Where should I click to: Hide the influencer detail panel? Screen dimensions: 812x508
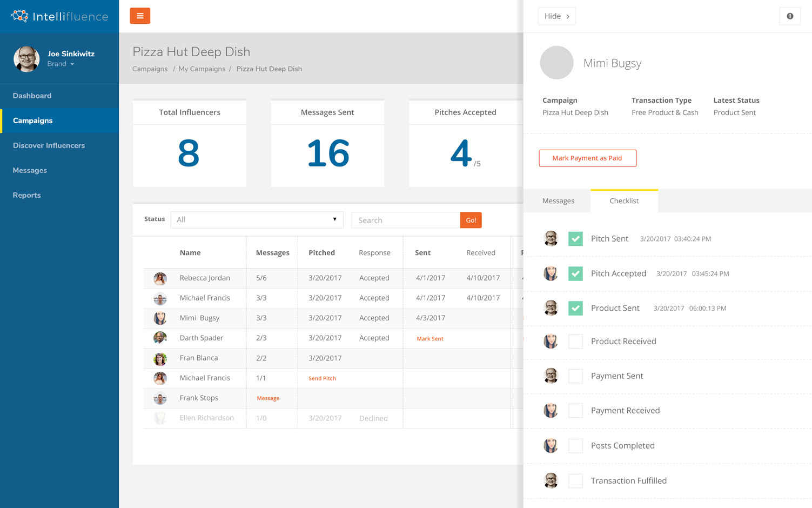[556, 16]
